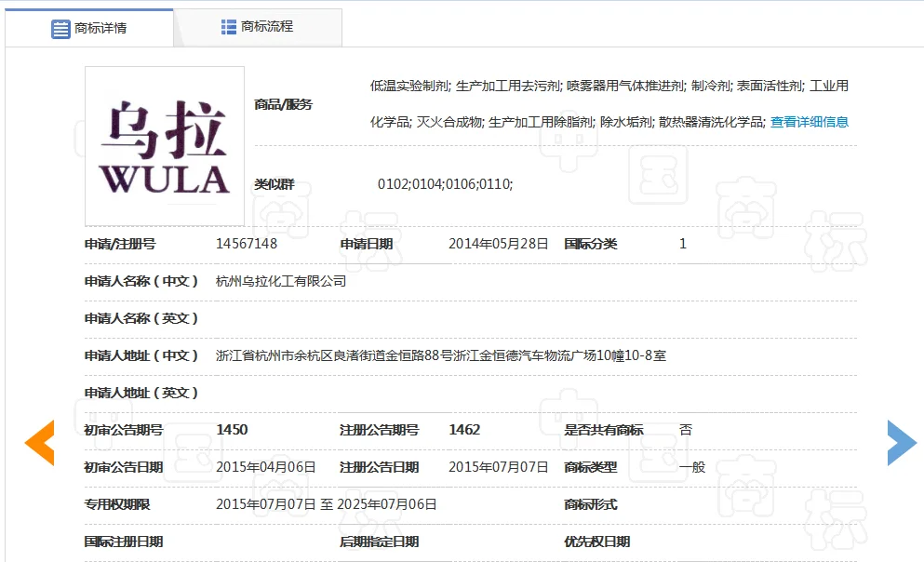The width and height of the screenshot is (924, 562).
Task: Click the 商标类型 label
Action: coord(591,467)
